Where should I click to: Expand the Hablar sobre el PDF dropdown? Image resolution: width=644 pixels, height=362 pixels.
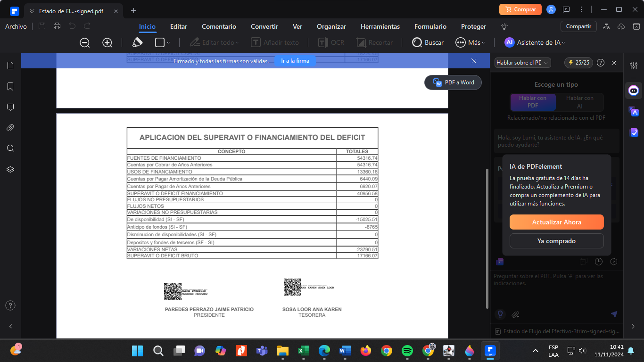point(522,63)
